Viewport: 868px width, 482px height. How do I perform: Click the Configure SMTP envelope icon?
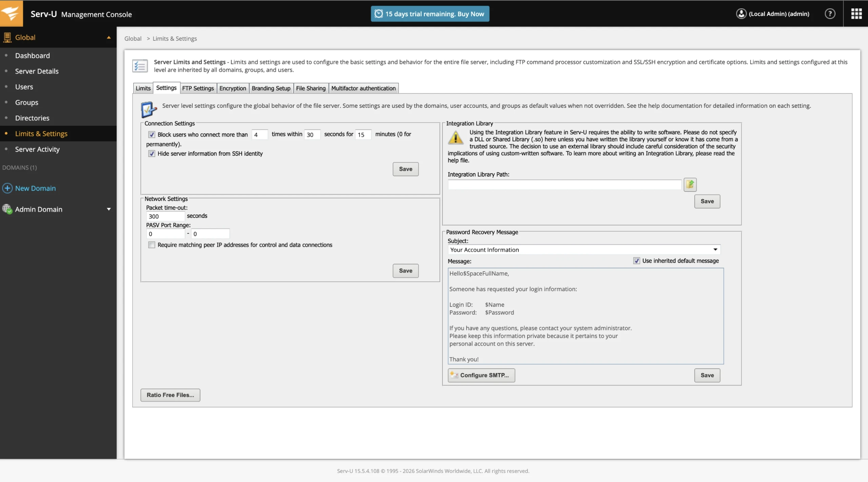[454, 375]
